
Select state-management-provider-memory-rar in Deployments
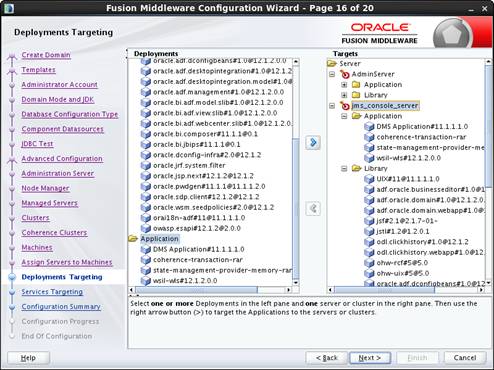click(222, 270)
